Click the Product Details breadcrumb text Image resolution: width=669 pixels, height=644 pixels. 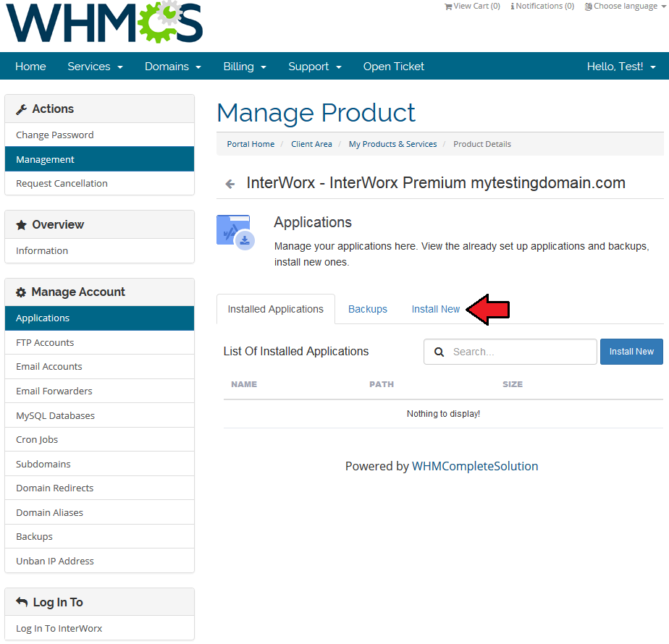pos(482,144)
